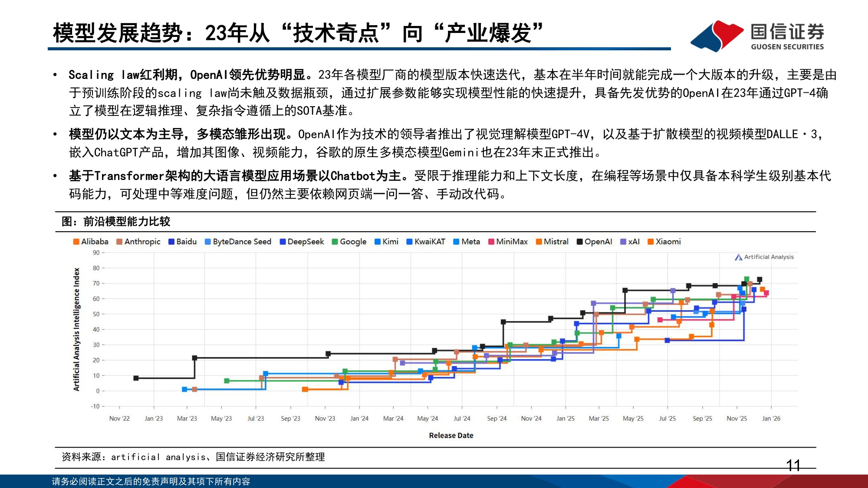Click the lone green Google data point near May '23

pos(227,381)
